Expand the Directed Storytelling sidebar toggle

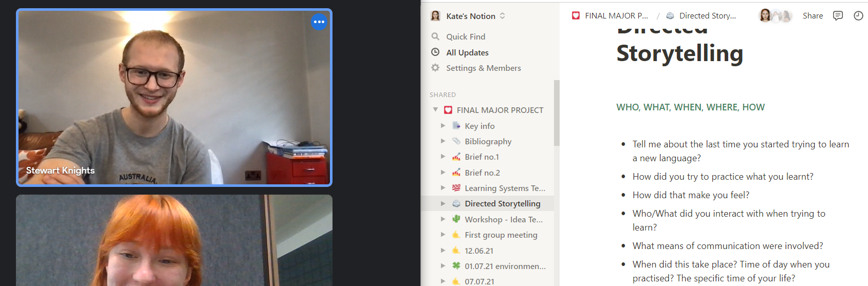pos(443,203)
